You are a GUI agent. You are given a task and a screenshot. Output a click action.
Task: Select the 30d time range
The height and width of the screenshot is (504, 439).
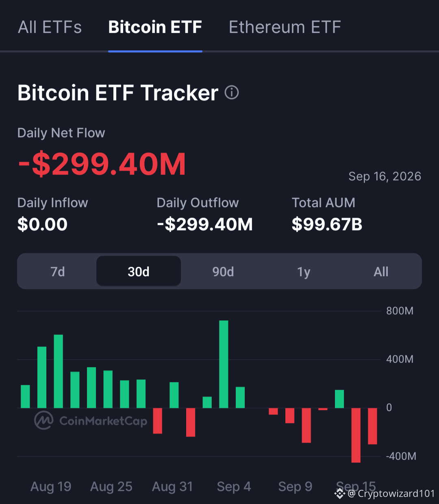[139, 271]
